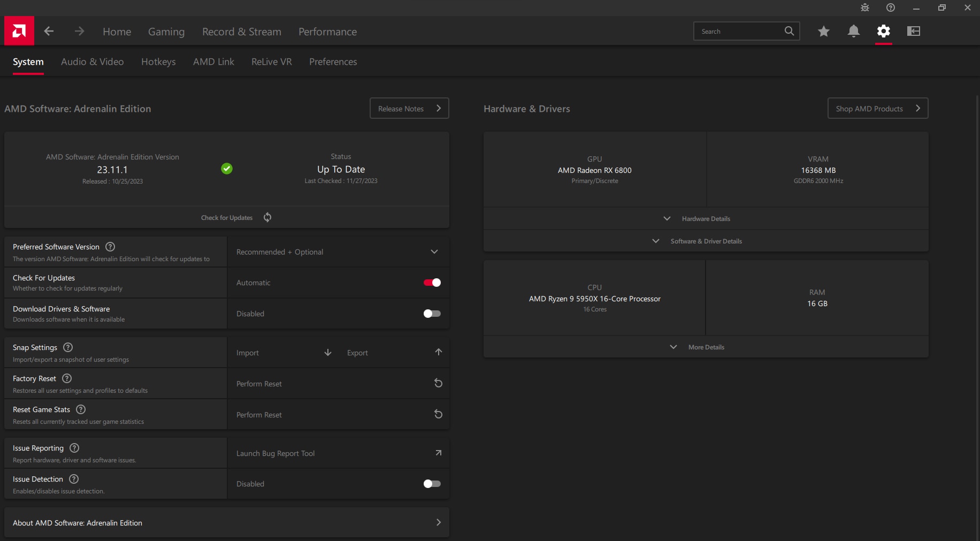Image resolution: width=980 pixels, height=541 pixels.
Task: Switch to ReLive VR tab
Action: [272, 62]
